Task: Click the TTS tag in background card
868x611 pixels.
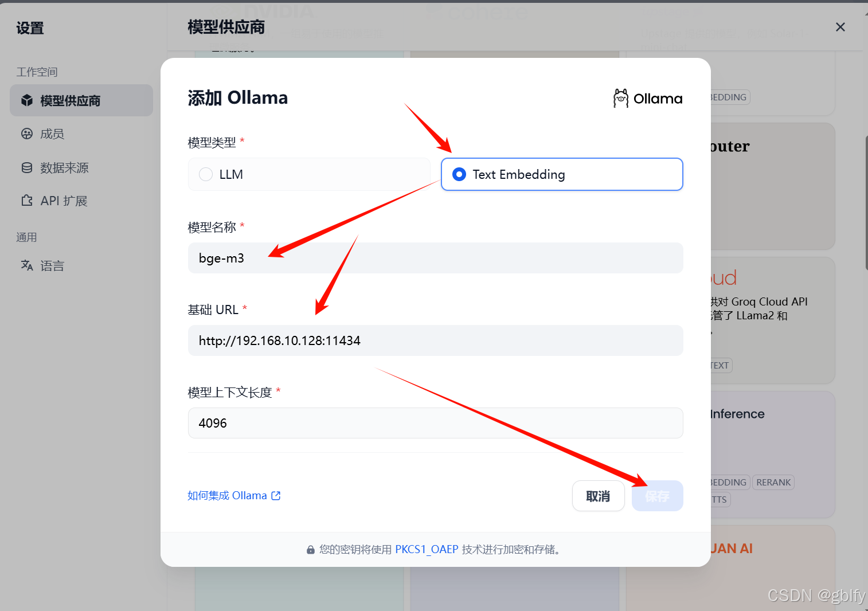Action: (x=720, y=500)
